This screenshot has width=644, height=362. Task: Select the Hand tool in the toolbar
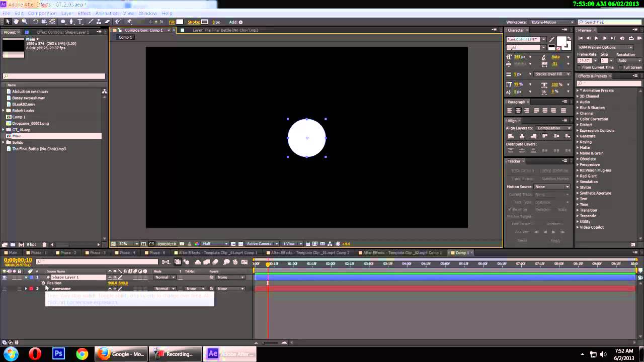[16, 22]
